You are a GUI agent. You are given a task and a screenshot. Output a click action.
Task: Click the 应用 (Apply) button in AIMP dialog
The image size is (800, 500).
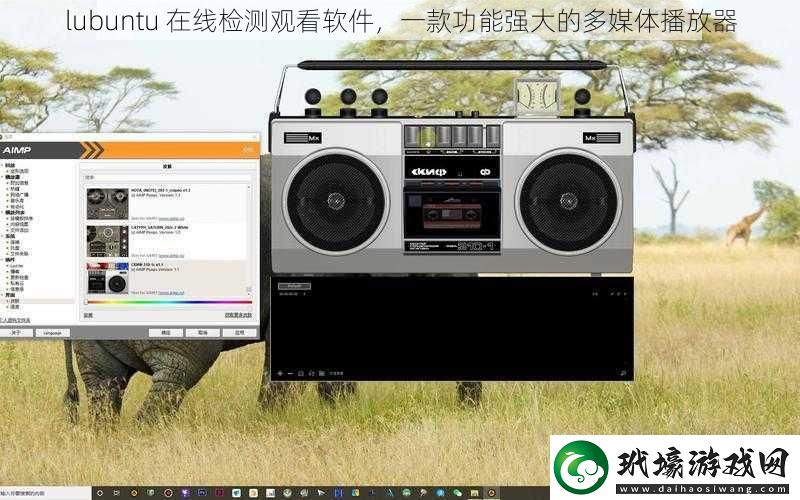[239, 333]
